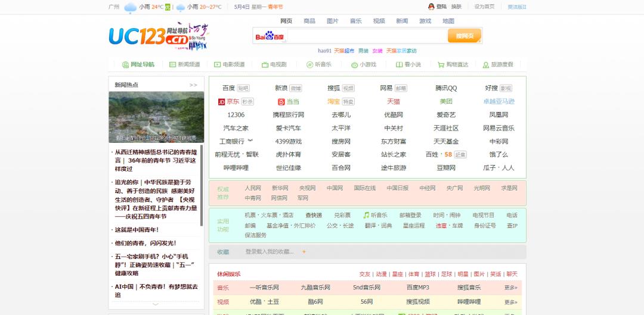Open the news hotspot landscape thumbnail
Viewport: 644px width, 315px height.
pyautogui.click(x=156, y=117)
